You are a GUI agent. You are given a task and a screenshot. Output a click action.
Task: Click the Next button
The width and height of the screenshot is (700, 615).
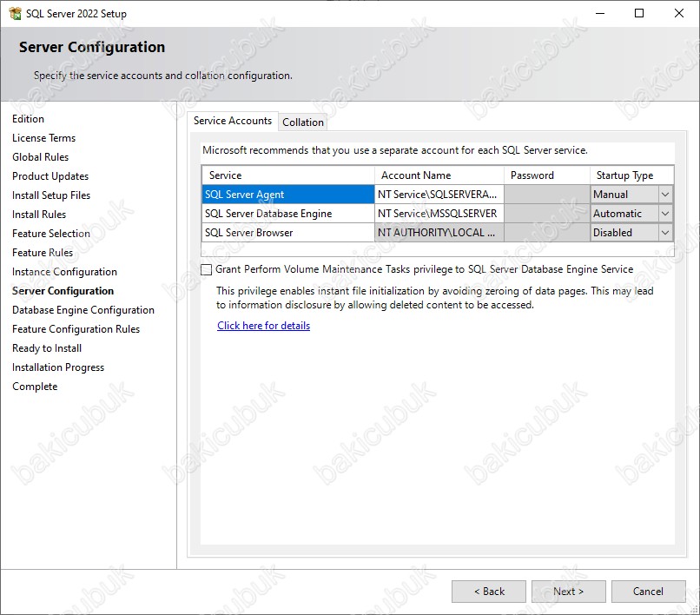click(568, 592)
